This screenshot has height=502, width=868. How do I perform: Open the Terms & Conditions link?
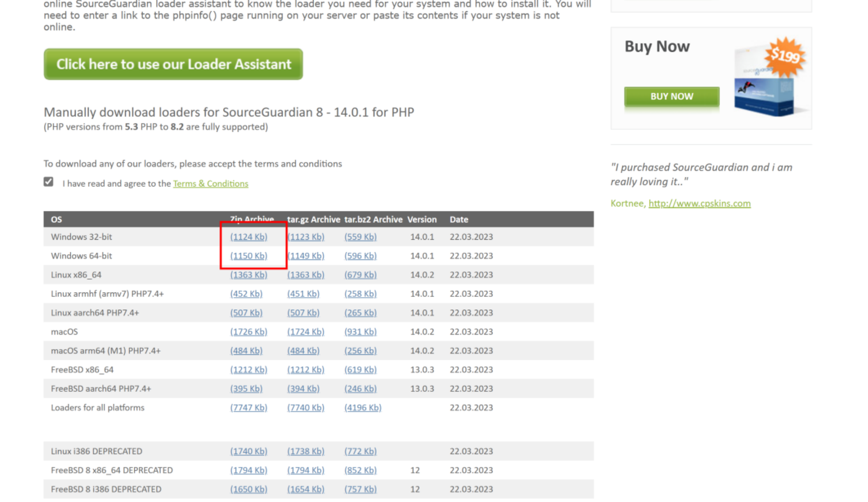(211, 184)
